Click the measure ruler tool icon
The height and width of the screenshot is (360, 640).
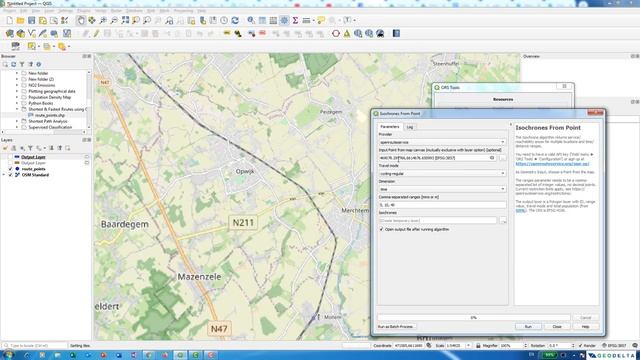(306, 20)
